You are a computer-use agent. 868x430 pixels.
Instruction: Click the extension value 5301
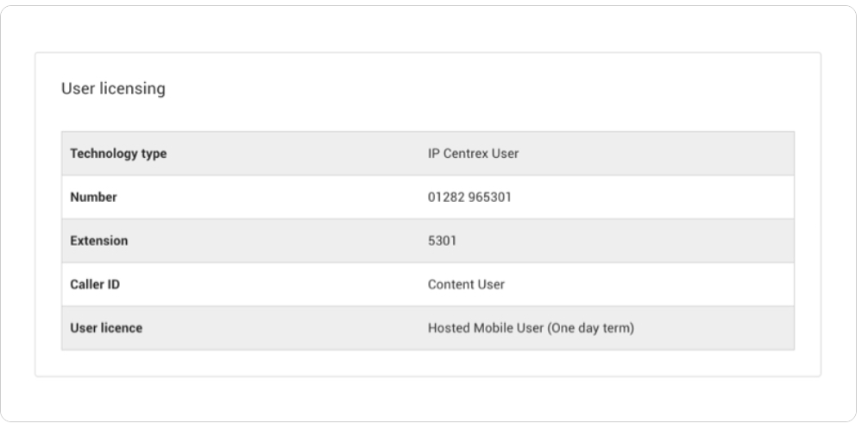tap(442, 241)
